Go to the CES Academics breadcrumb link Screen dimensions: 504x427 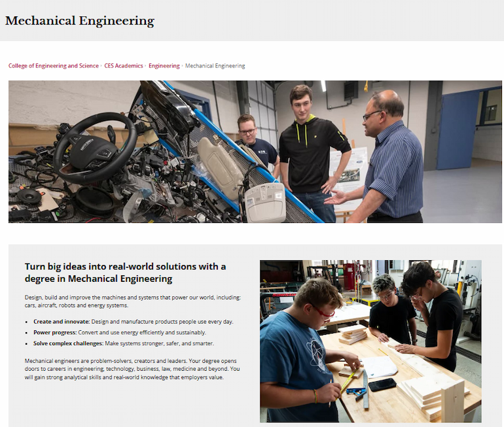click(x=124, y=66)
